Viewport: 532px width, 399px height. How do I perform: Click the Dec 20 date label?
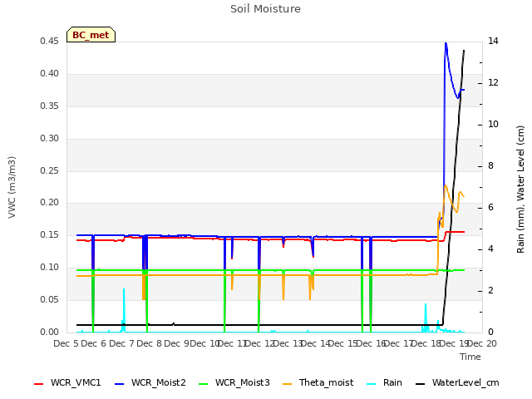[482, 343]
